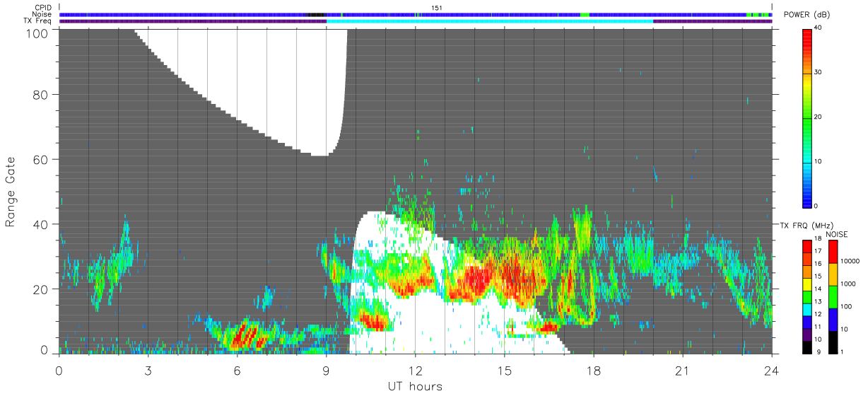Viewport: 868px width, 401px height.
Task: Click the 'NOISE' legend title
Action: 837,234
